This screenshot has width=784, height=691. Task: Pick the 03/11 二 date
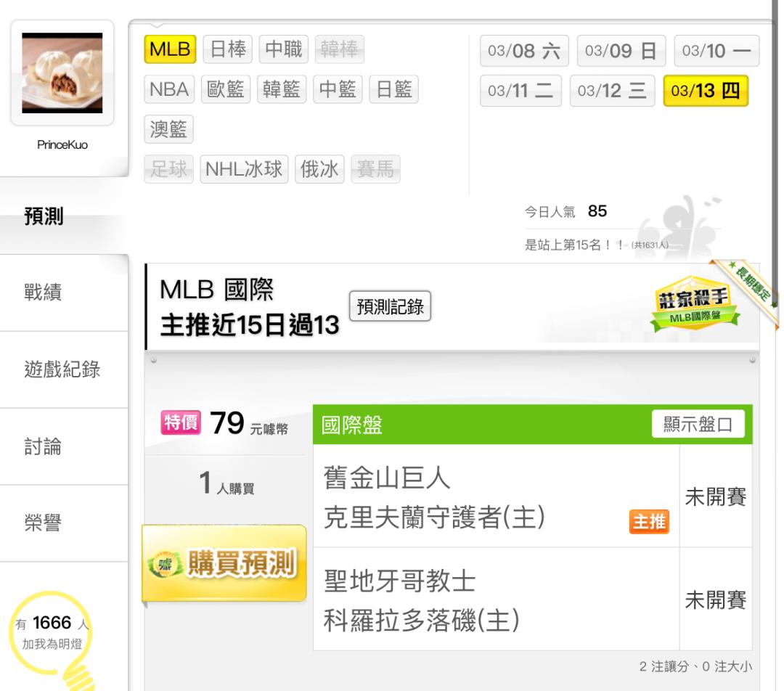click(520, 91)
